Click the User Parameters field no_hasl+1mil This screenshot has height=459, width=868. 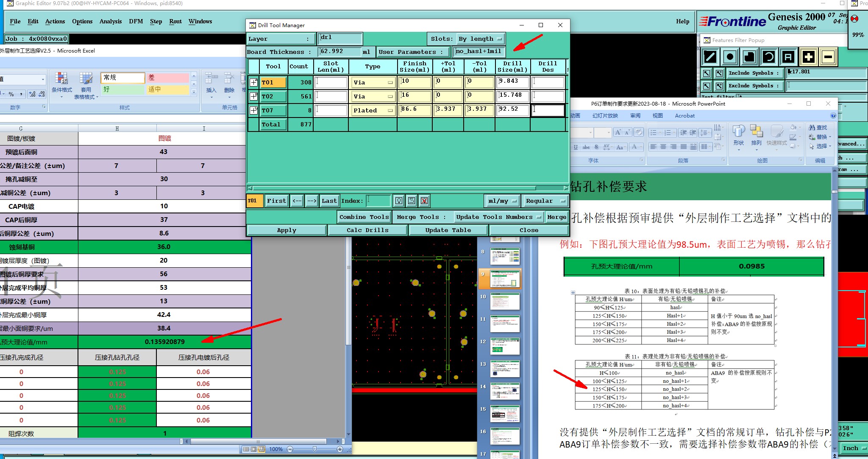(479, 51)
